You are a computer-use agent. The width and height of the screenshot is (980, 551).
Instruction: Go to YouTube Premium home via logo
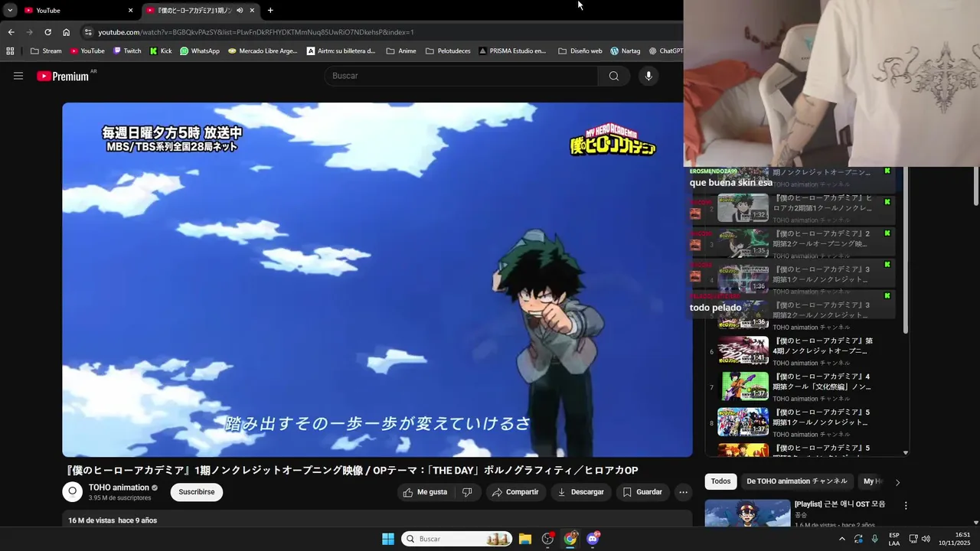pos(63,76)
